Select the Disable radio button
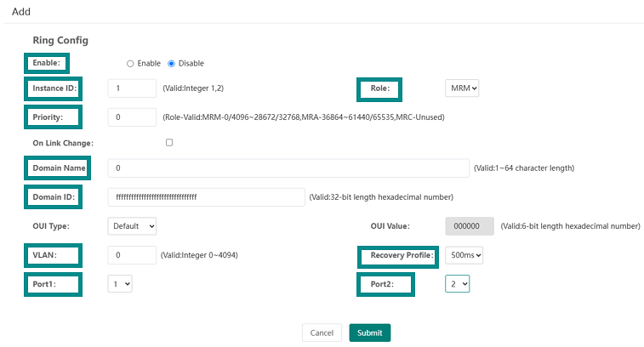 (x=171, y=64)
